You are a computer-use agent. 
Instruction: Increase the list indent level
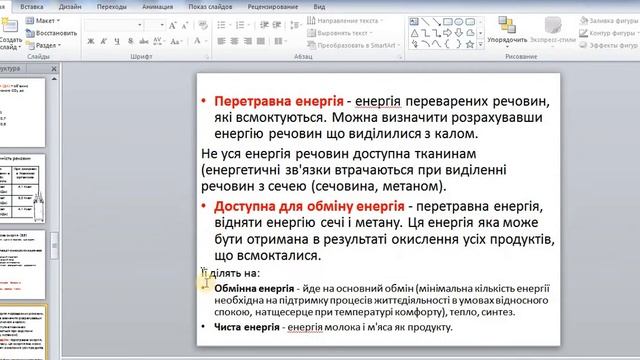click(x=277, y=25)
